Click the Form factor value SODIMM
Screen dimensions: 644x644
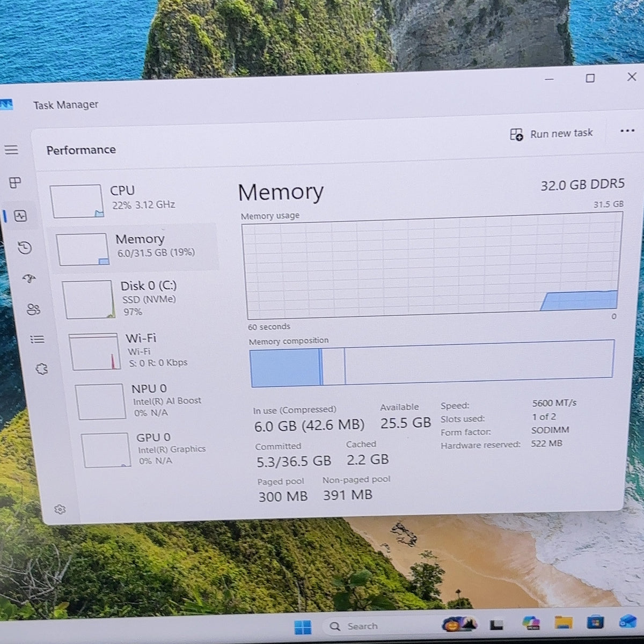point(550,430)
